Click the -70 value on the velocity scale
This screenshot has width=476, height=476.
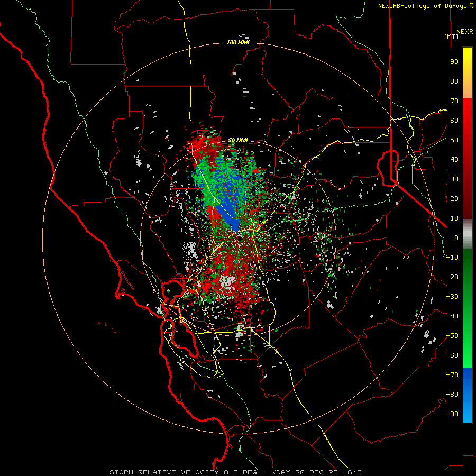point(452,375)
